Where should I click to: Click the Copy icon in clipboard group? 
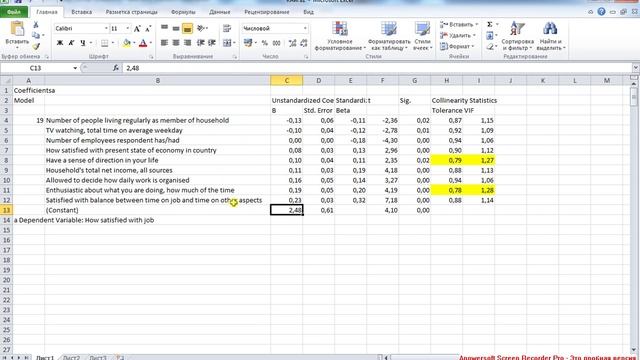pos(36,35)
